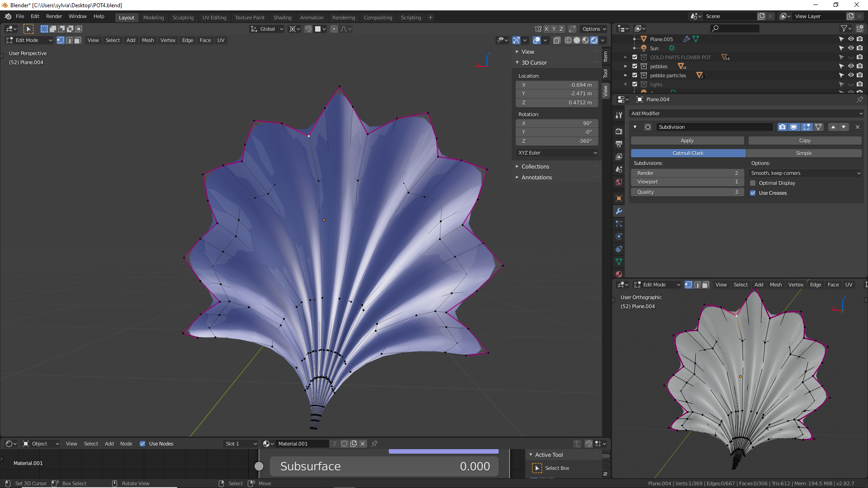Open Object Data mesh properties tab
This screenshot has height=488, width=868.
click(x=619, y=262)
